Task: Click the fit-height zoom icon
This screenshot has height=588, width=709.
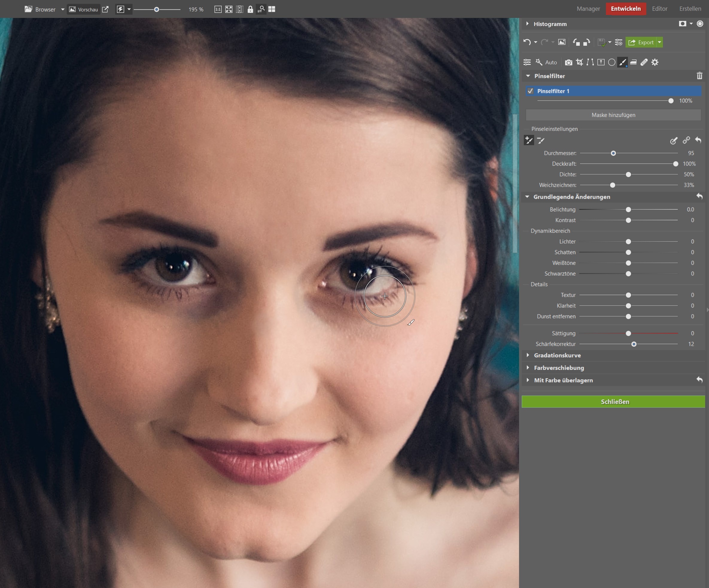Action: 240,9
